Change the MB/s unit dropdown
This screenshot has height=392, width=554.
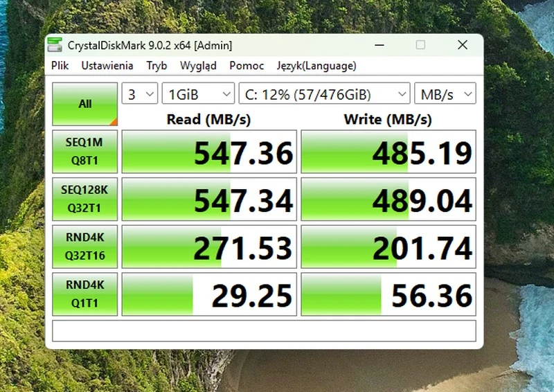(x=445, y=94)
